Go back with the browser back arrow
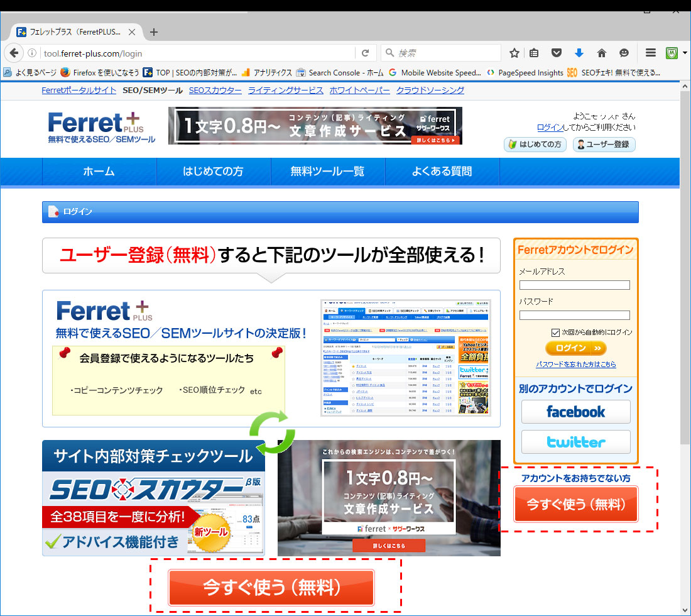The height and width of the screenshot is (616, 691). tap(14, 53)
